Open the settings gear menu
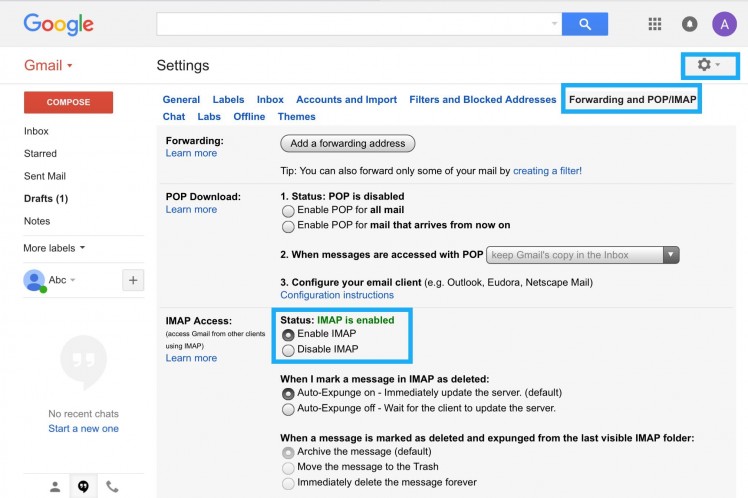The image size is (748, 498). (x=707, y=65)
